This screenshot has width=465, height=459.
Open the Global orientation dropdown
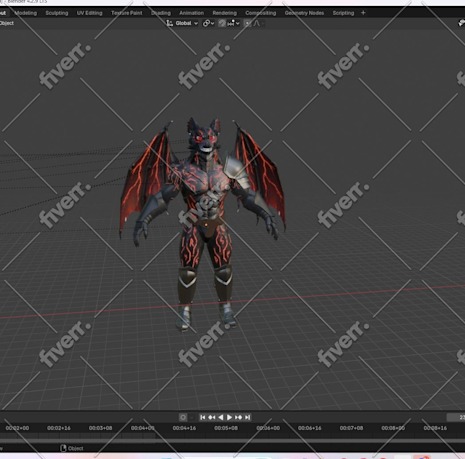(x=187, y=23)
